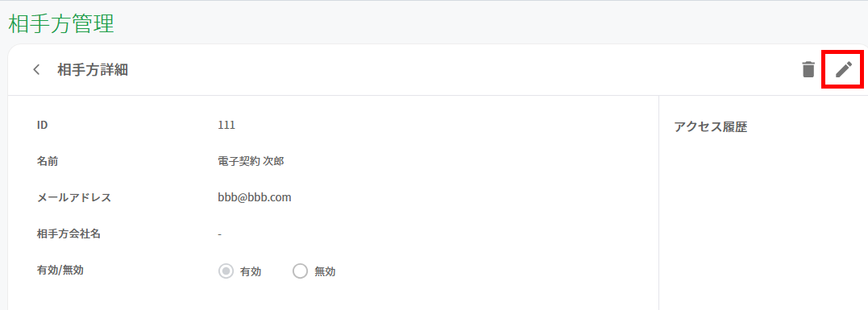Click the ID value 111

click(x=227, y=126)
